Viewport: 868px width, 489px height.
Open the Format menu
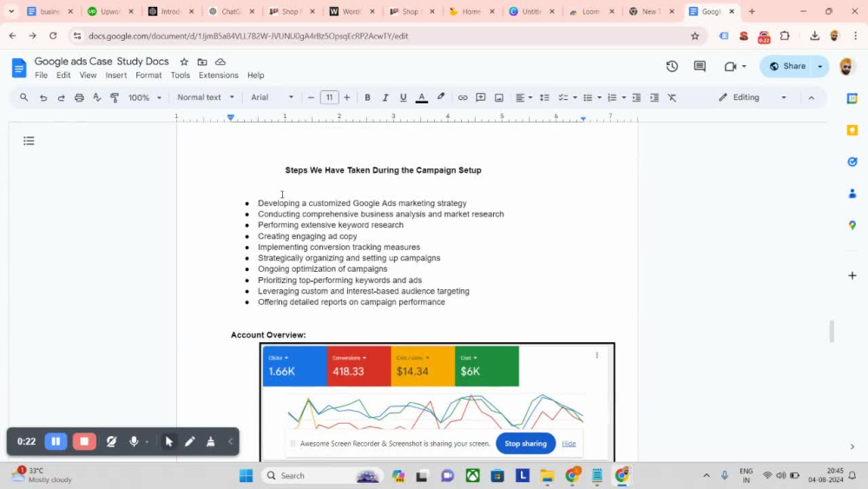tap(148, 76)
